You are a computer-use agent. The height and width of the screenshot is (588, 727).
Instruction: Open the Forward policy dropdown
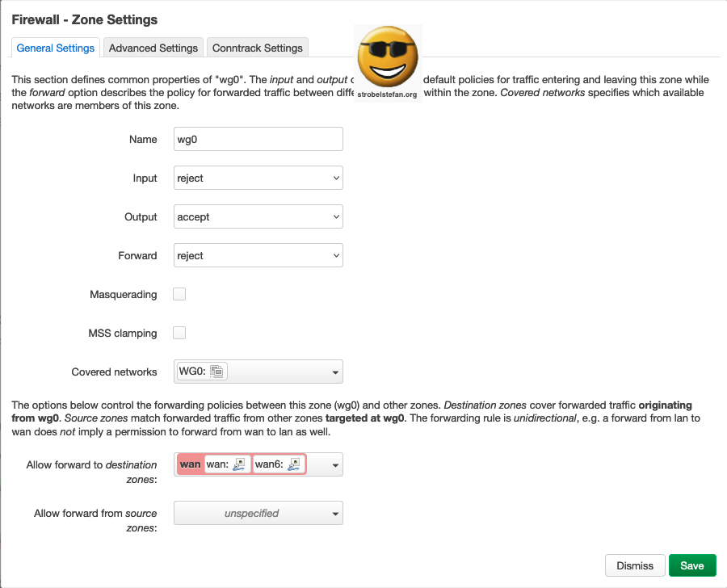pos(258,255)
